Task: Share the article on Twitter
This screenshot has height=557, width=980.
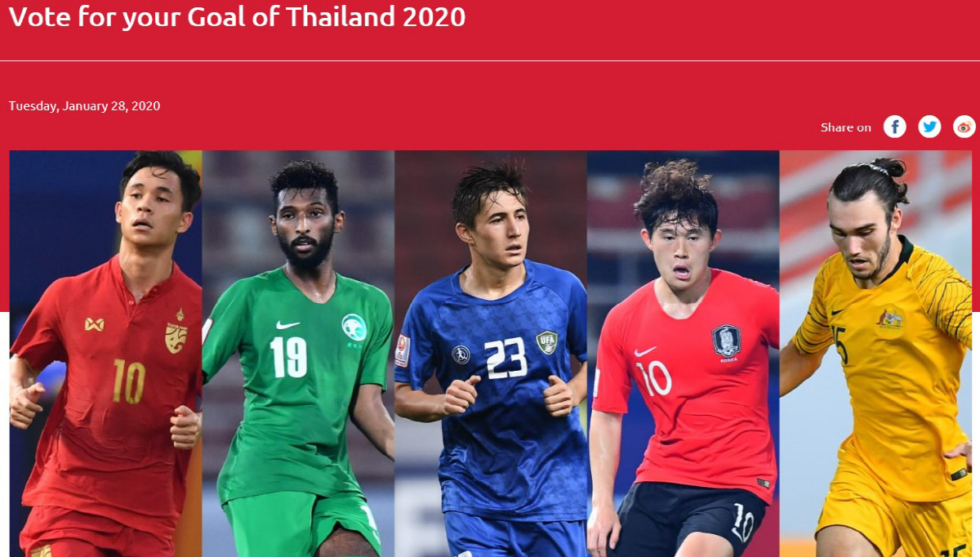Action: pos(929,127)
